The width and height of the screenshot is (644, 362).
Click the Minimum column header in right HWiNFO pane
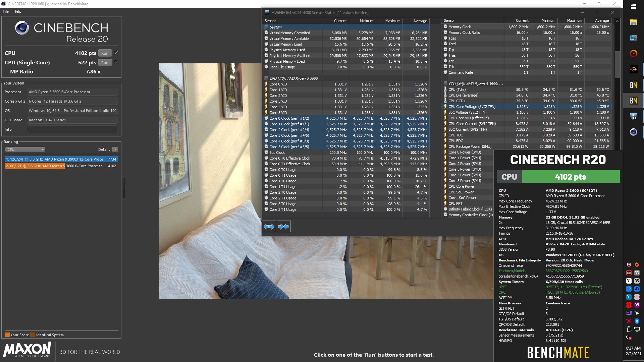[544, 20]
